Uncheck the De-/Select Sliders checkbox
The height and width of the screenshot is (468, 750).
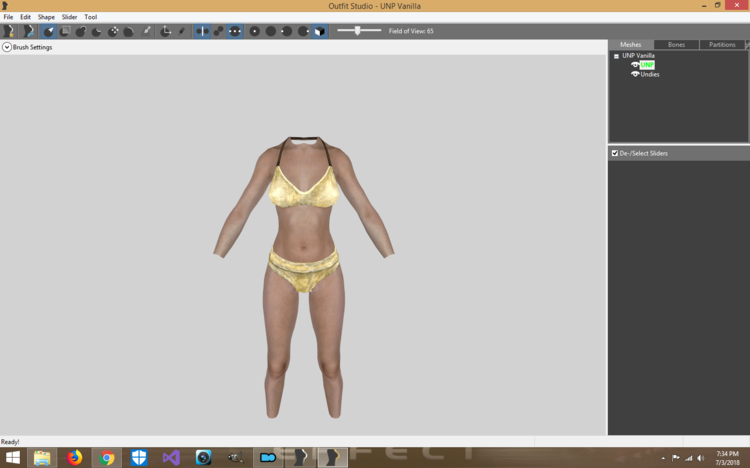pyautogui.click(x=615, y=153)
